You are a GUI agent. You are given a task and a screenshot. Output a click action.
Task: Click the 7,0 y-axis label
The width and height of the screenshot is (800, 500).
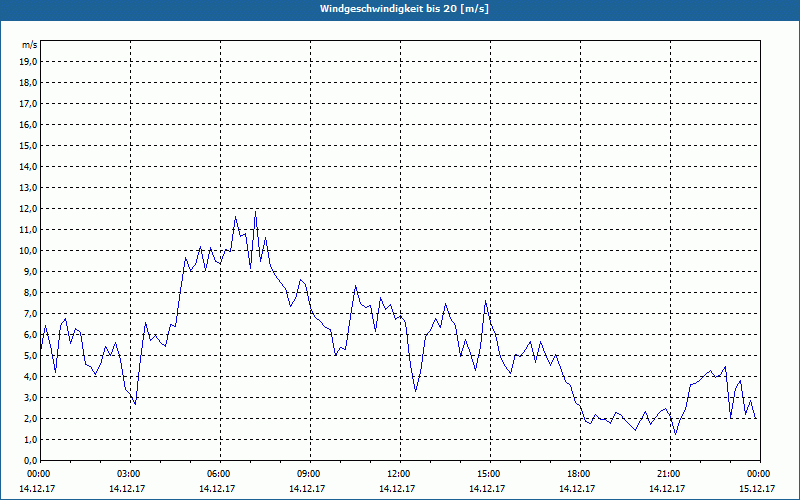tap(30, 313)
